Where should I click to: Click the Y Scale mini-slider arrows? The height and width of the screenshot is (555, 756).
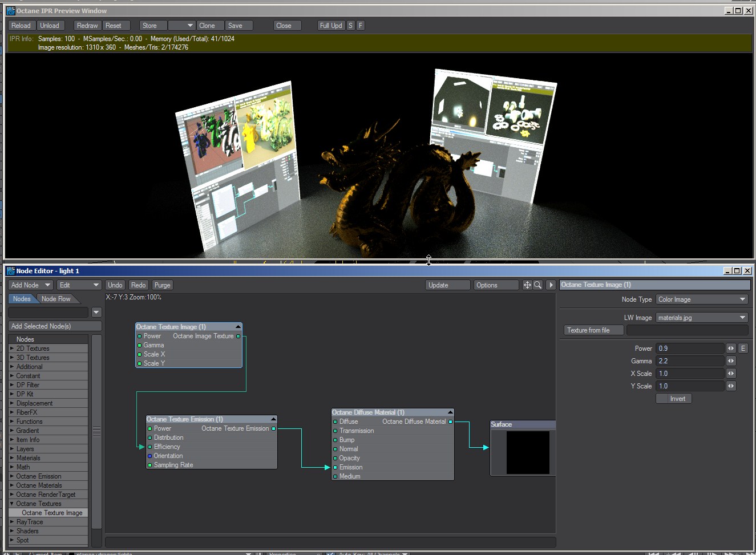pyautogui.click(x=731, y=386)
